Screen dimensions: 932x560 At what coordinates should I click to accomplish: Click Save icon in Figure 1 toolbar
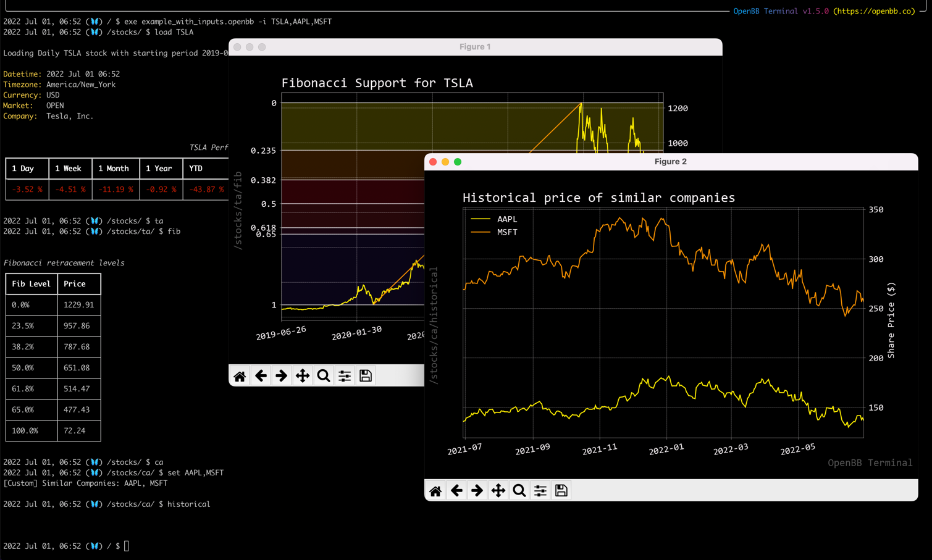(x=366, y=376)
